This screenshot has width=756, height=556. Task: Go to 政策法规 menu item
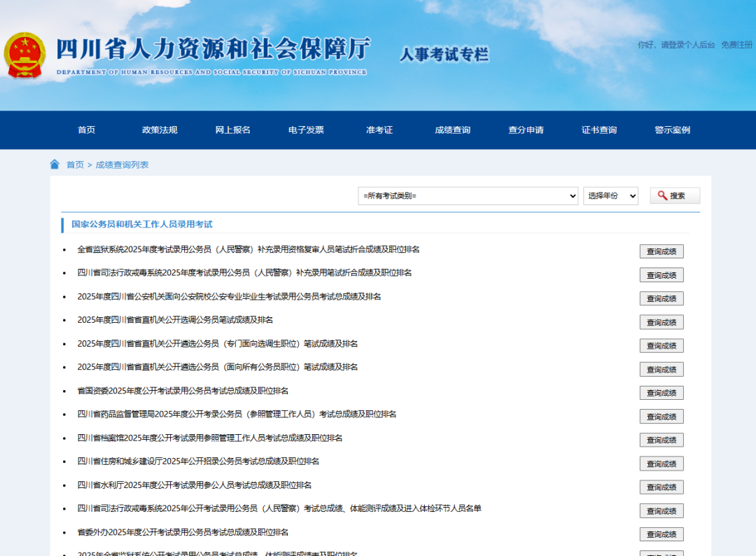[160, 130]
